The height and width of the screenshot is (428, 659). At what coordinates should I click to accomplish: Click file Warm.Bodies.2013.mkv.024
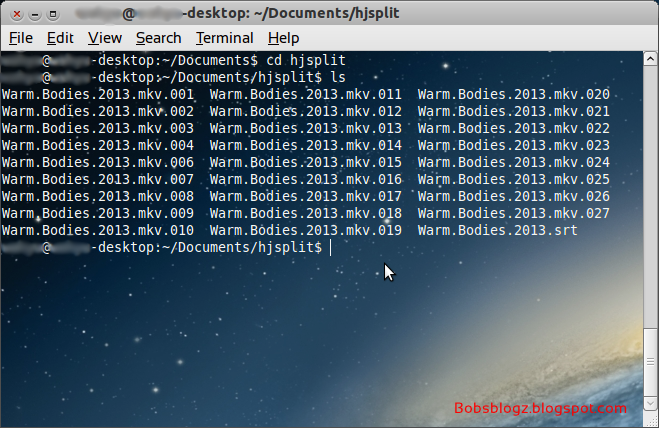pos(514,162)
